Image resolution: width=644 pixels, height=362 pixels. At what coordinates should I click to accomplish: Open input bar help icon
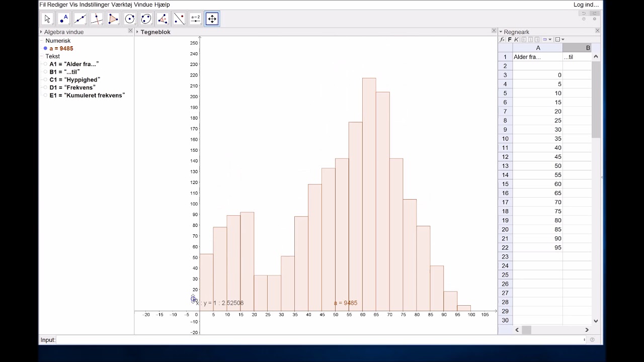click(x=592, y=339)
